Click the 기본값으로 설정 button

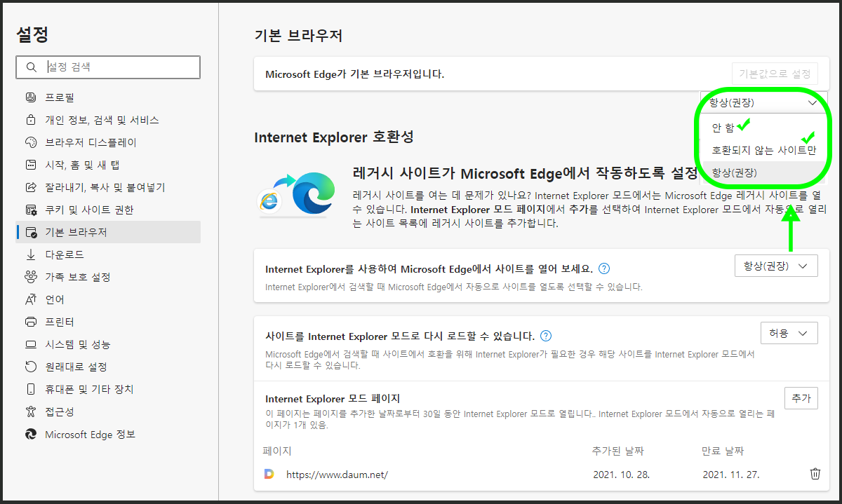click(775, 73)
